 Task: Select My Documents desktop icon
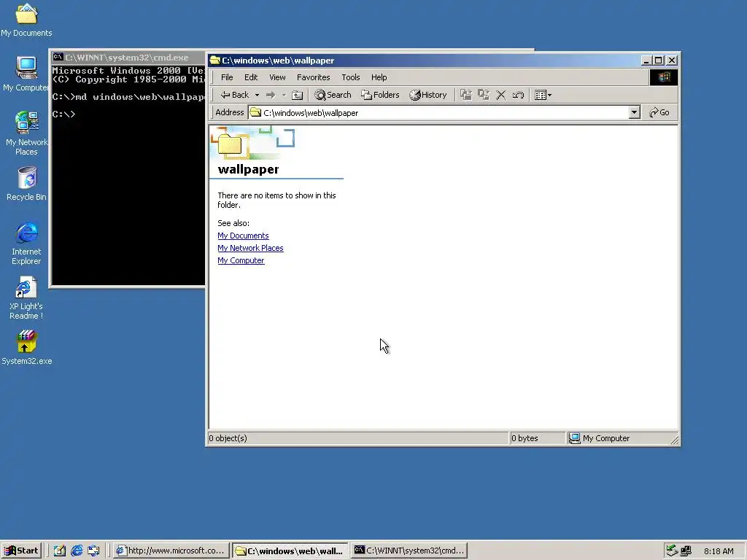[x=26, y=20]
